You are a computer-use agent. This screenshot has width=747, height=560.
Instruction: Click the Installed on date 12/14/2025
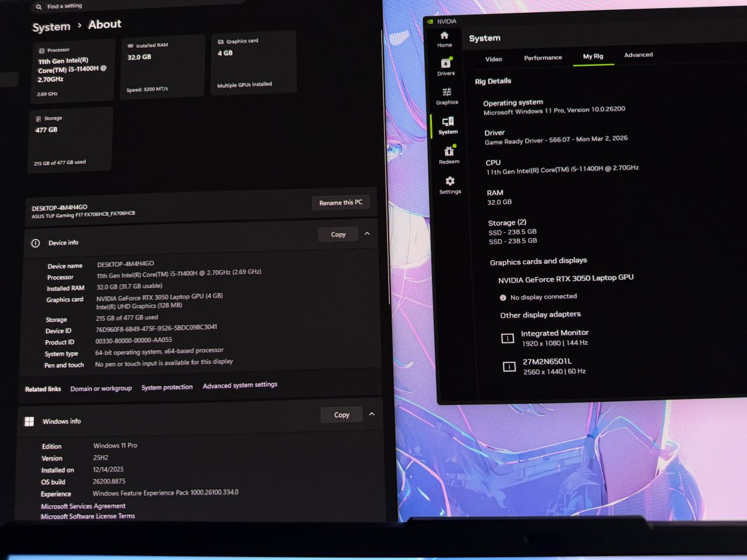click(x=108, y=470)
